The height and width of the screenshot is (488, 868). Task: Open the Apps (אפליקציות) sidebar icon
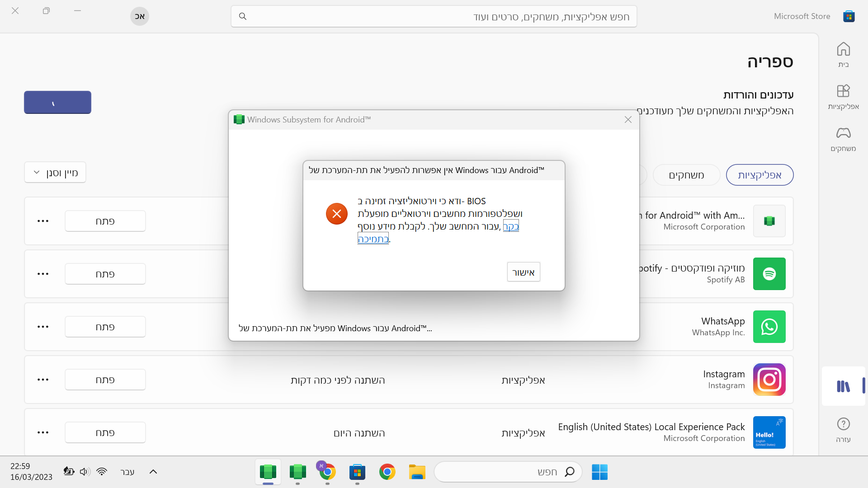click(x=843, y=97)
